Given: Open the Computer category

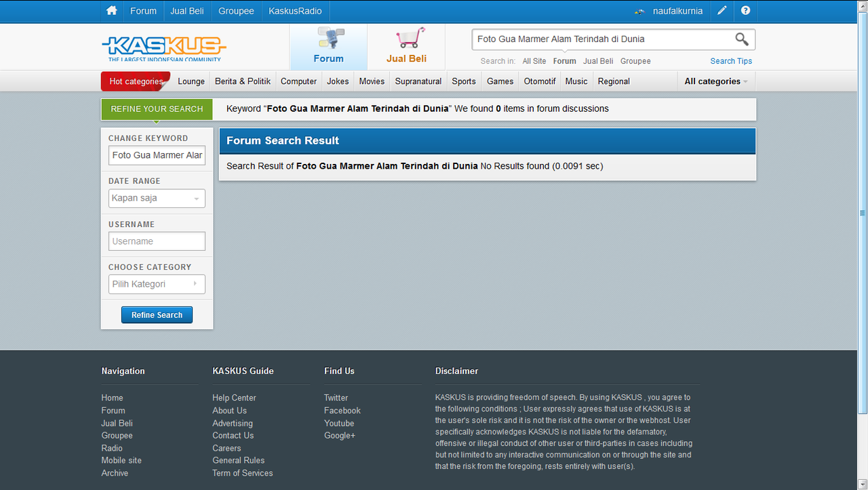Looking at the screenshot, I should (x=298, y=81).
